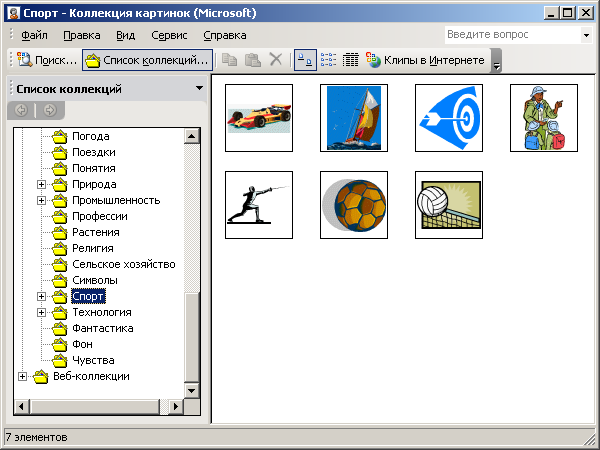Open the Правка menu
Viewport: 600px width, 450px height.
pos(82,35)
